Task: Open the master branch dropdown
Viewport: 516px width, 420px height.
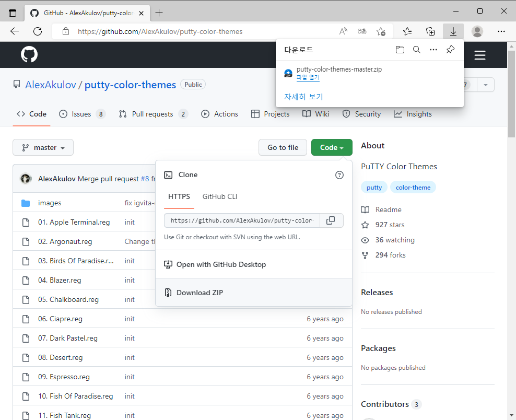Action: click(43, 147)
